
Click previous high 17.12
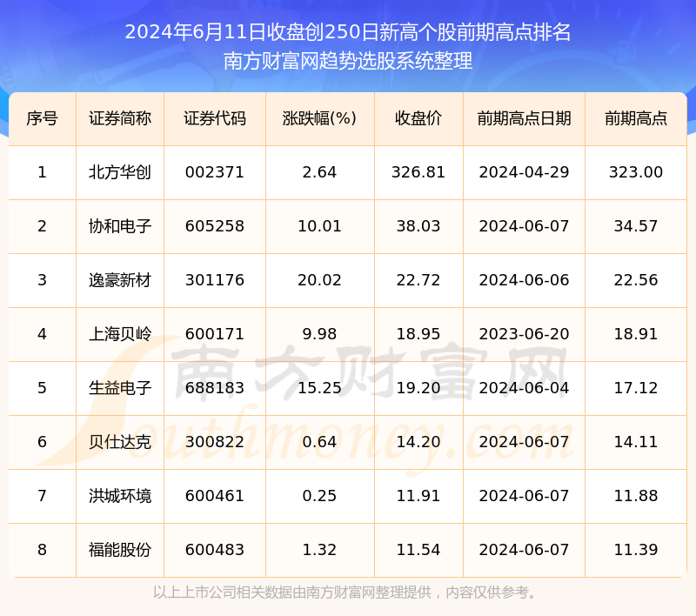coord(636,388)
